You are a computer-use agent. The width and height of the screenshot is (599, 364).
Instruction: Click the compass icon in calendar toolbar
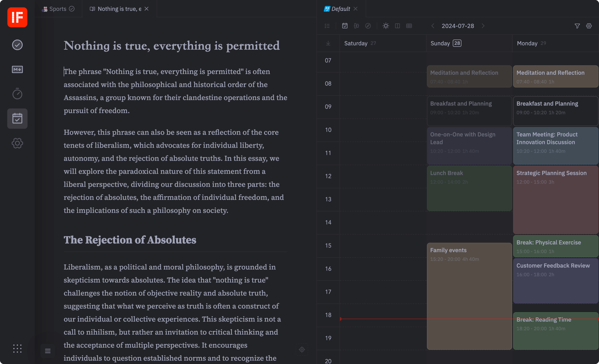[x=368, y=26]
